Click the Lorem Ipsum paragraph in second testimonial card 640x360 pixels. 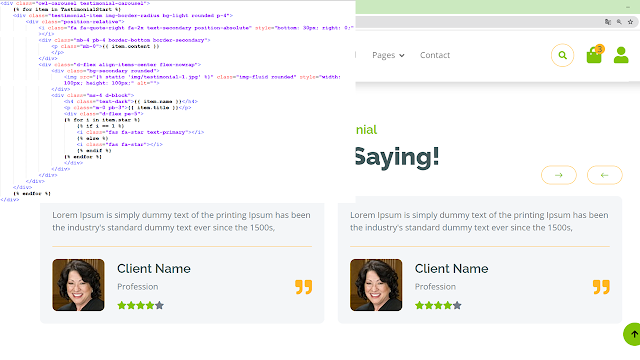[x=479, y=221]
